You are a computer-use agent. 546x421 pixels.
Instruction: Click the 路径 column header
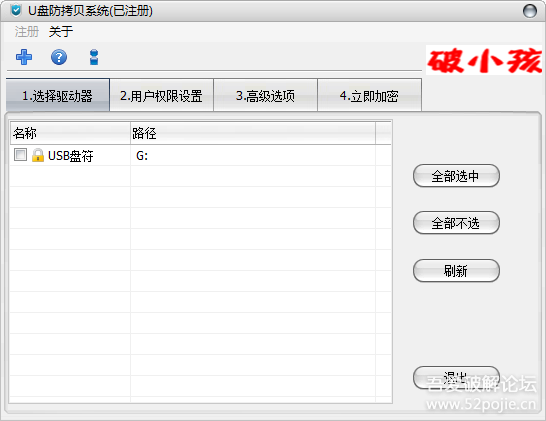pyautogui.click(x=253, y=133)
